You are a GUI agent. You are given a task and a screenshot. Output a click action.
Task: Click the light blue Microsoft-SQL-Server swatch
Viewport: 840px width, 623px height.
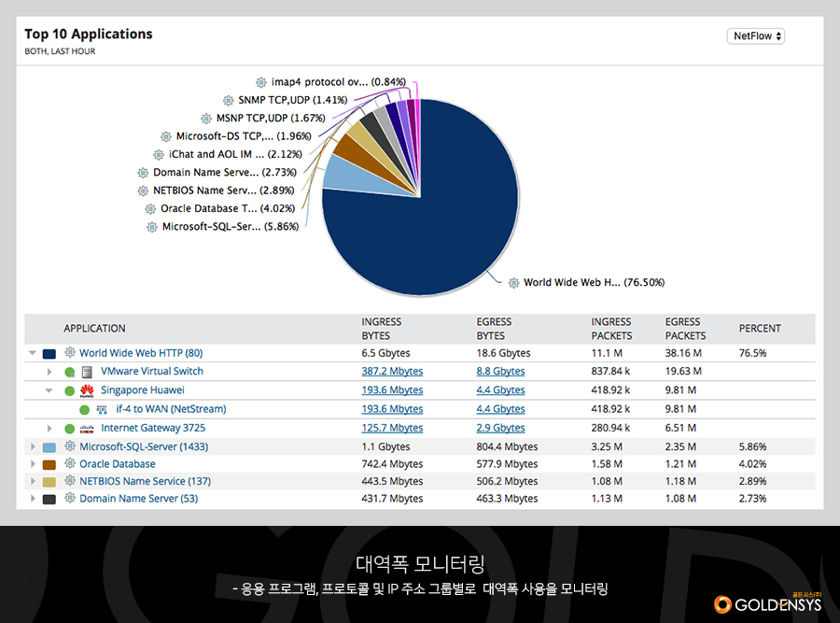coord(49,447)
